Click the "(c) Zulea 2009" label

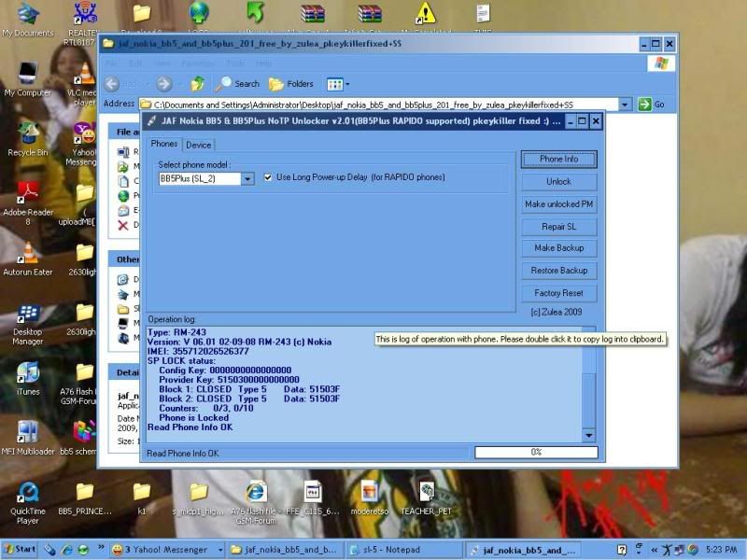557,312
